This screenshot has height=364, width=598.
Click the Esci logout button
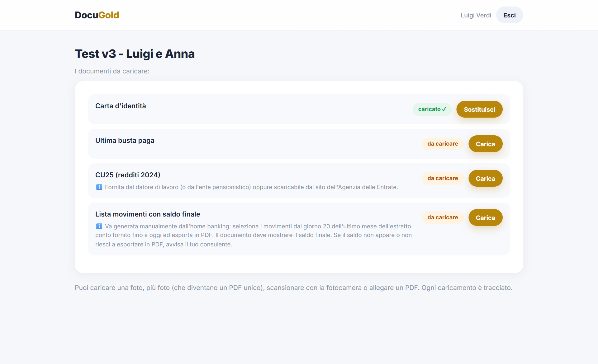510,15
